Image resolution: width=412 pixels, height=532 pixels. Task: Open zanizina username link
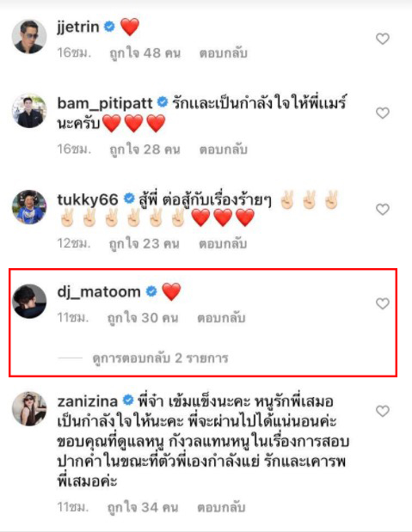pos(88,401)
